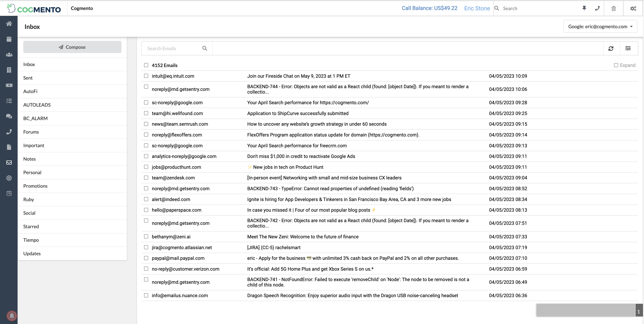Open the Meet The New Zeni email
The height and width of the screenshot is (324, 644).
[303, 237]
